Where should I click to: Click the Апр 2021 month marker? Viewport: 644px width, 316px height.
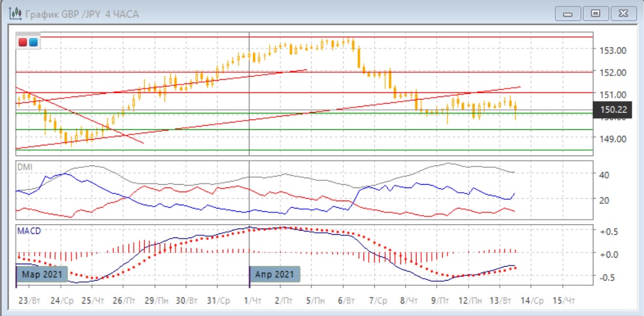pos(275,274)
